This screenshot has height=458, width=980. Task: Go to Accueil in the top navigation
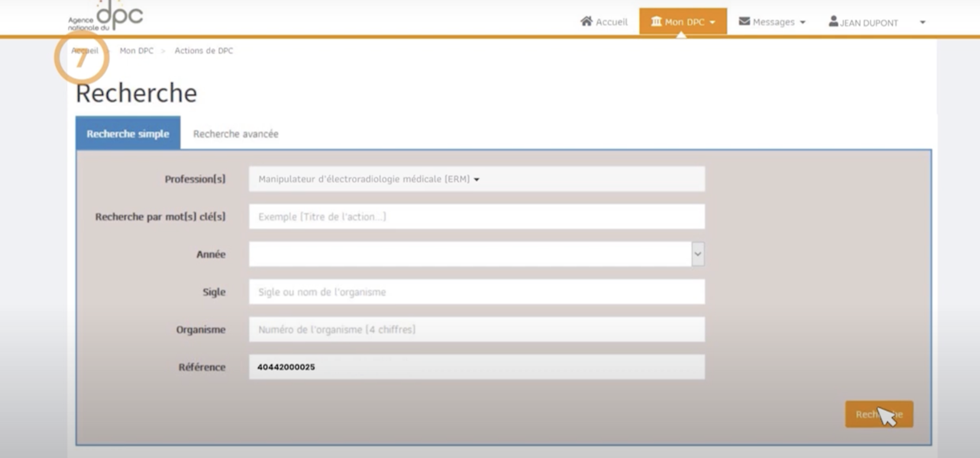[x=604, y=22]
